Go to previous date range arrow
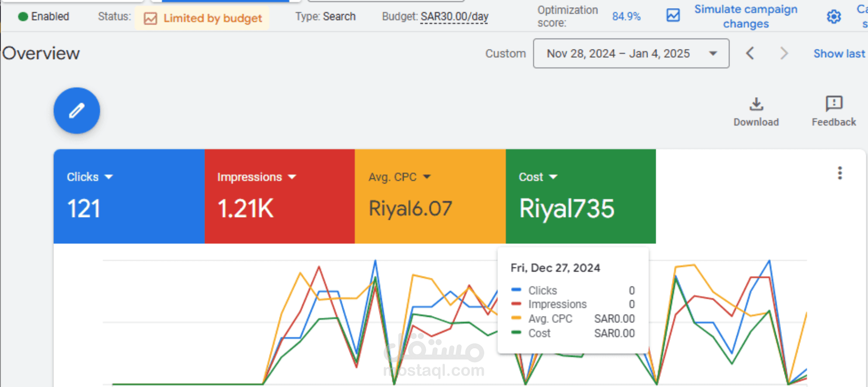 (750, 53)
